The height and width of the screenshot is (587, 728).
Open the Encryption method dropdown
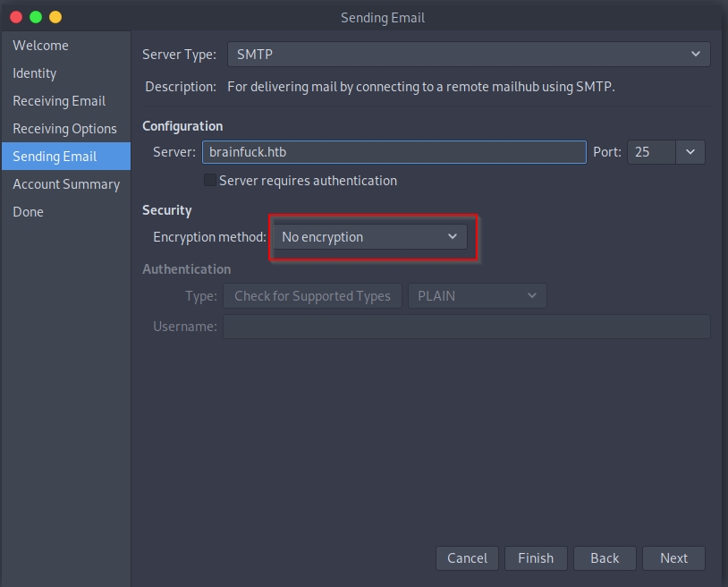369,237
